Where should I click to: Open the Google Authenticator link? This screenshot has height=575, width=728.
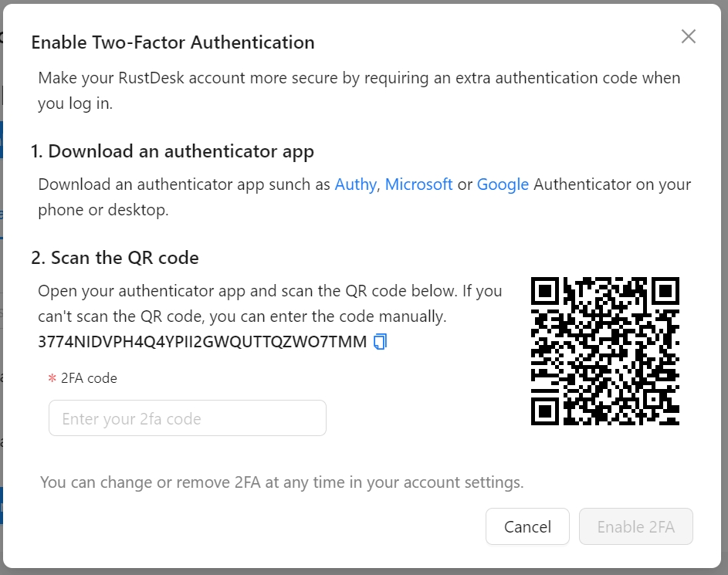coord(503,184)
